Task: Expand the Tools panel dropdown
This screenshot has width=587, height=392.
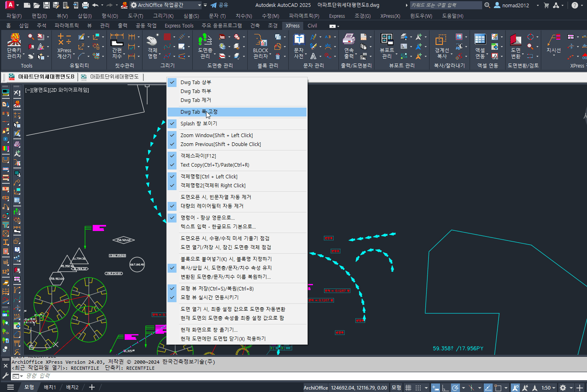Action: pos(26,66)
